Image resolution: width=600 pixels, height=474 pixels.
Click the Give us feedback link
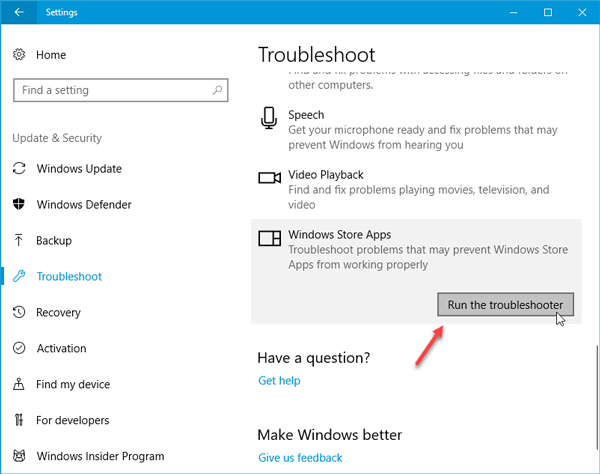point(300,458)
